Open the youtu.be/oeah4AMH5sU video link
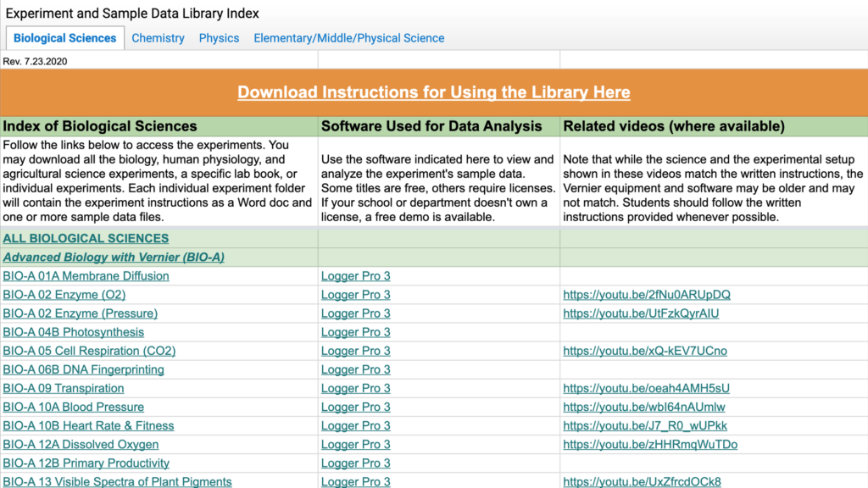The width and height of the screenshot is (868, 488). pyautogui.click(x=646, y=388)
